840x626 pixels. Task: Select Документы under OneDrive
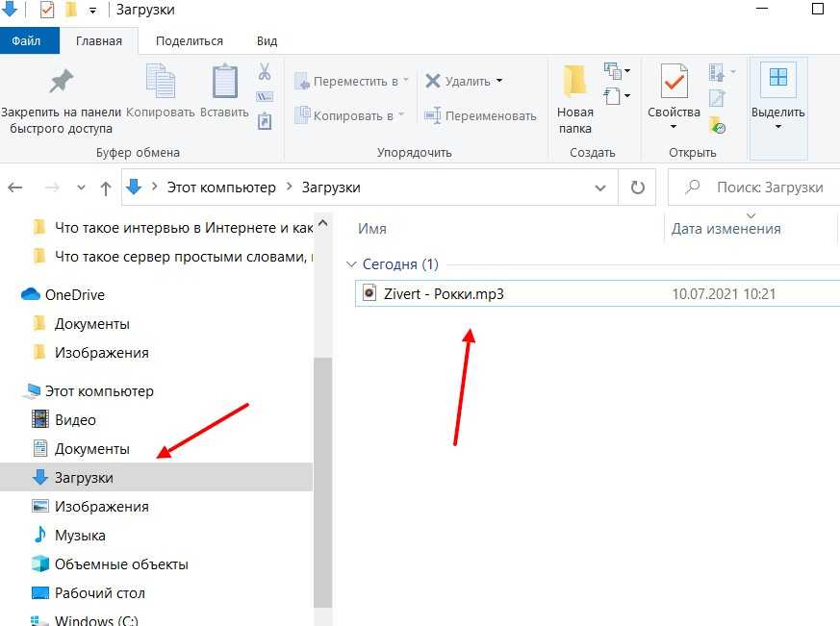(x=92, y=324)
